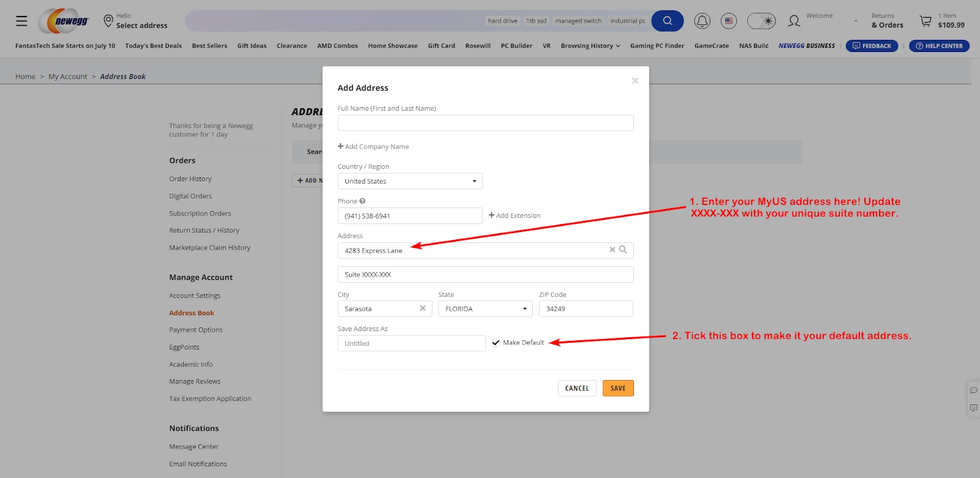Click the side feedback comment icon
Image resolution: width=980 pixels, height=478 pixels.
click(974, 408)
